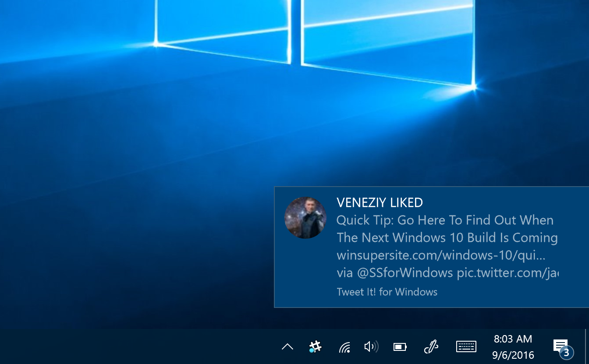Open the clock showing 8:03 AM
Image resolution: width=589 pixels, height=364 pixels.
(513, 339)
